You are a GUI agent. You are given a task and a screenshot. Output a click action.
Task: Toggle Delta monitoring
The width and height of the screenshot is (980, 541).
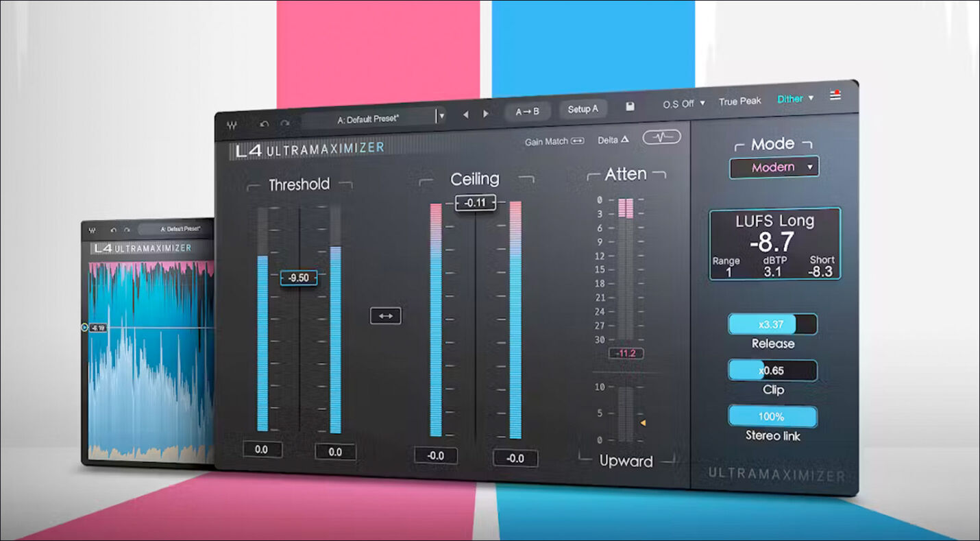612,139
